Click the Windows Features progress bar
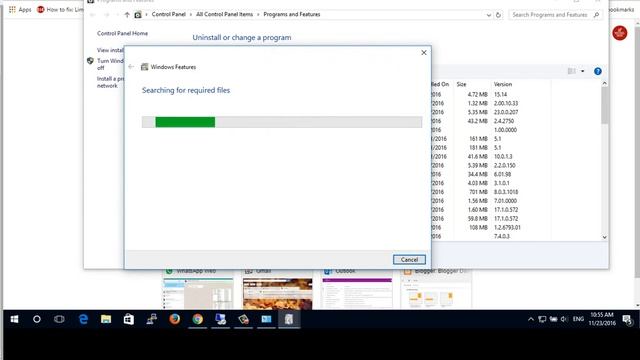Screen dimensions: 640x360 click(282, 122)
